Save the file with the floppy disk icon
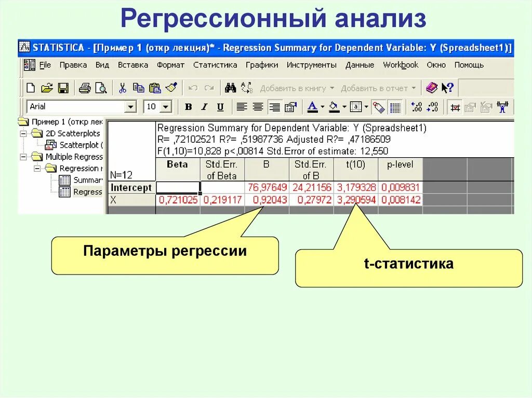 pos(63,88)
